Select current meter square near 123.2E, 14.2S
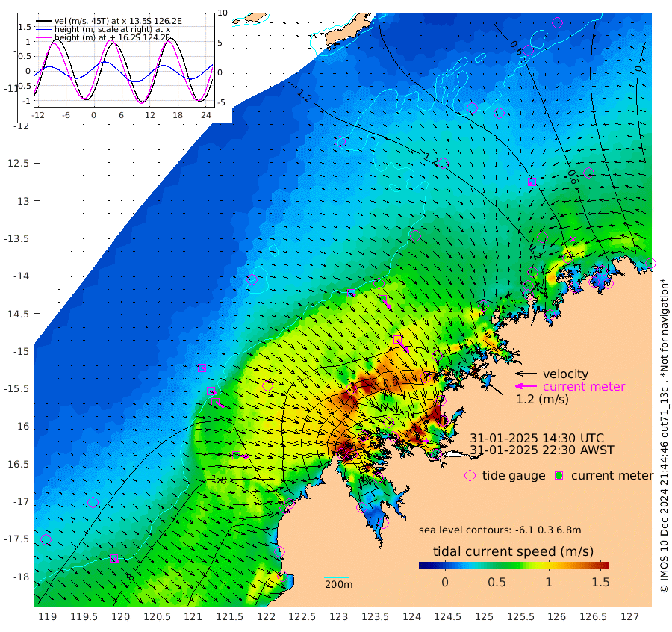672x632 pixels. pyautogui.click(x=351, y=294)
